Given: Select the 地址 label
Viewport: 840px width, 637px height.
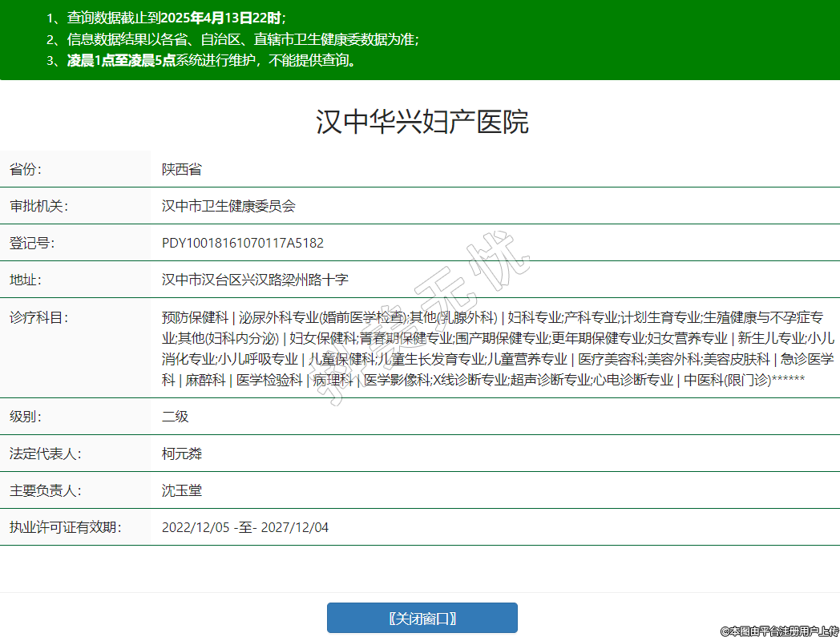Looking at the screenshot, I should click(x=26, y=280).
